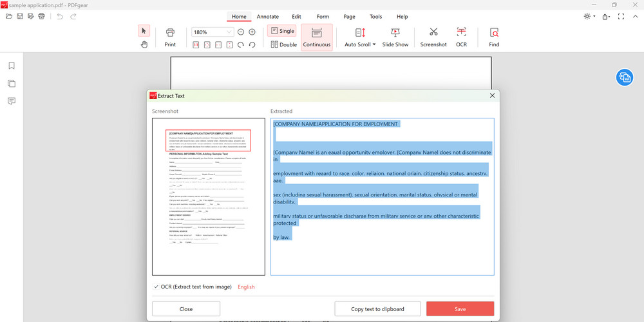Set actual size with the 1:1 icon
644x322 pixels.
(196, 44)
